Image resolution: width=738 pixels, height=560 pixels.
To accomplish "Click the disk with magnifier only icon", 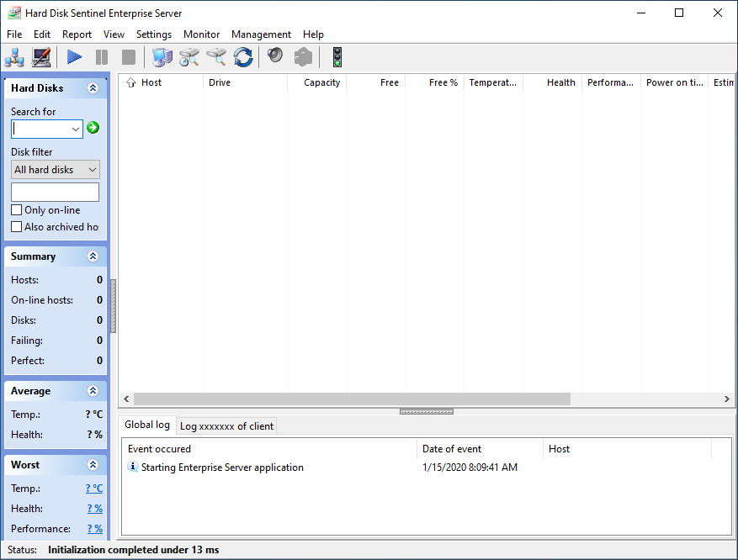I will 216,57.
